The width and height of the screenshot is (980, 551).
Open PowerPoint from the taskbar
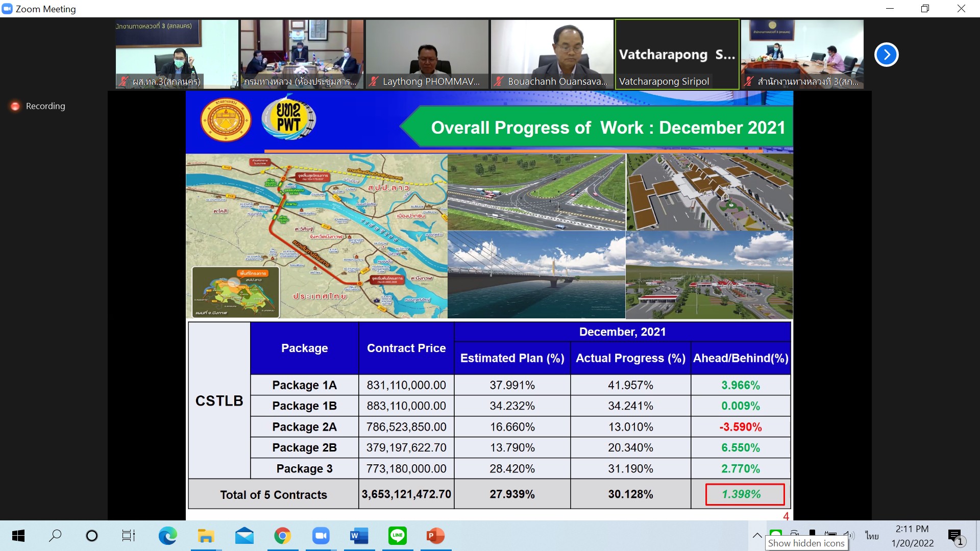pyautogui.click(x=435, y=536)
